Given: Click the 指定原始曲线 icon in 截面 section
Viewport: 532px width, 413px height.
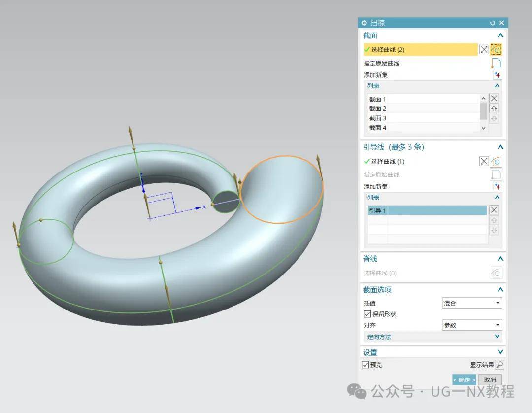Looking at the screenshot, I should point(496,63).
